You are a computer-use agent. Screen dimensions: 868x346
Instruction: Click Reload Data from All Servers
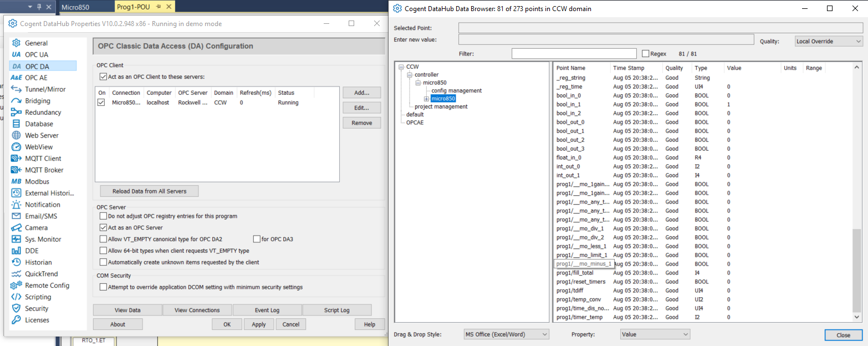click(x=149, y=191)
